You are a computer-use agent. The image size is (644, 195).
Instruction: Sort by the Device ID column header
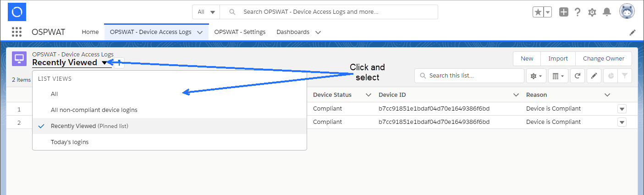coord(392,95)
